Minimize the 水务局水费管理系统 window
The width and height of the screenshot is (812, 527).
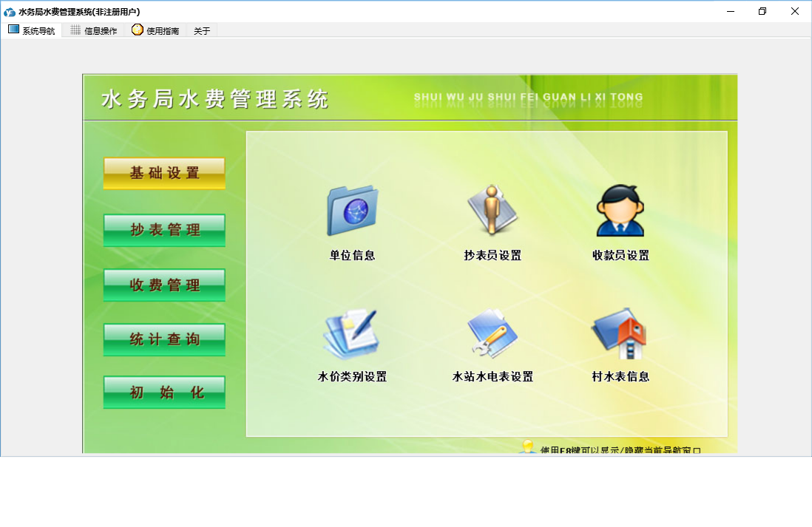coord(731,11)
